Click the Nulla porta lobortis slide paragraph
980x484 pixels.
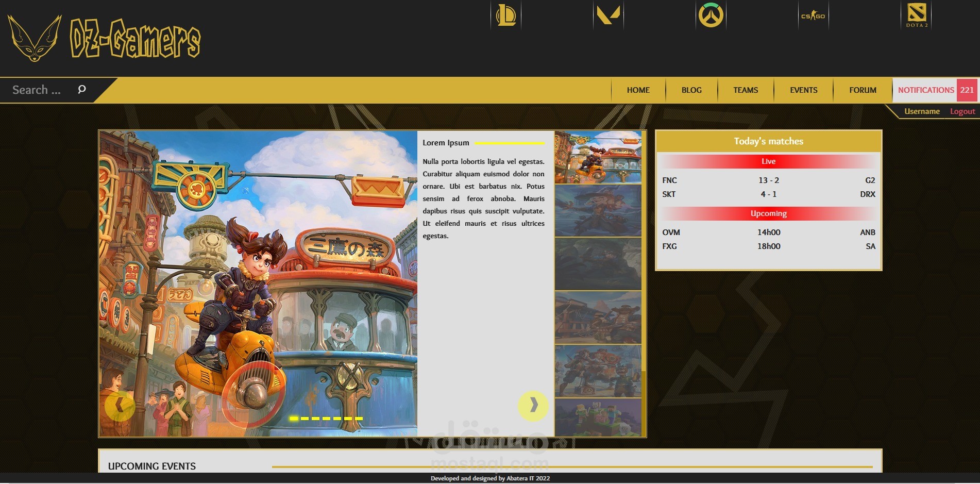[x=483, y=199]
